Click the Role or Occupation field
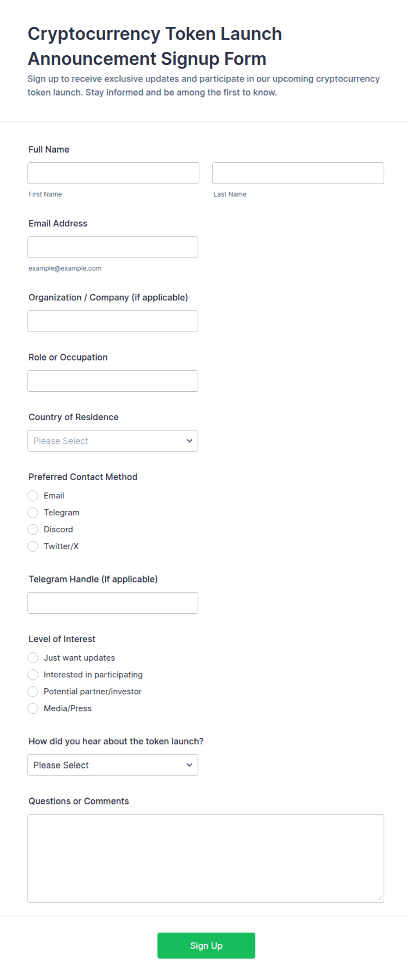 click(x=113, y=381)
